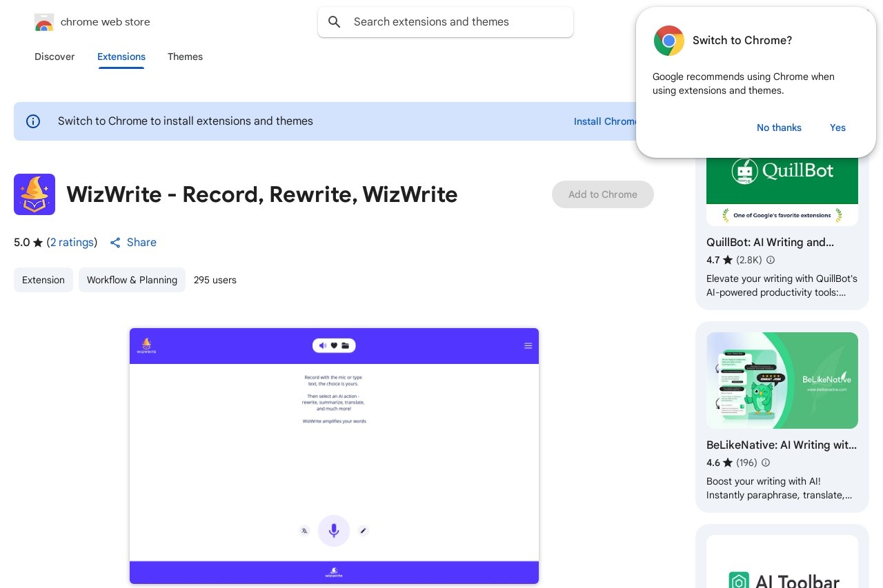883x588 pixels.
Task: Click the QuillBot: AI Writing title
Action: pos(770,243)
